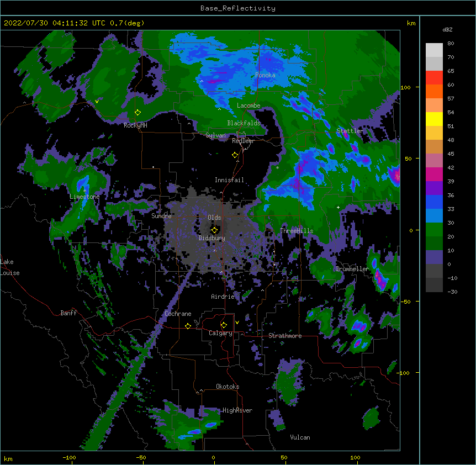The width and height of the screenshot is (476, 465).
Task: Click the Ponoka city label
Action: [x=265, y=75]
